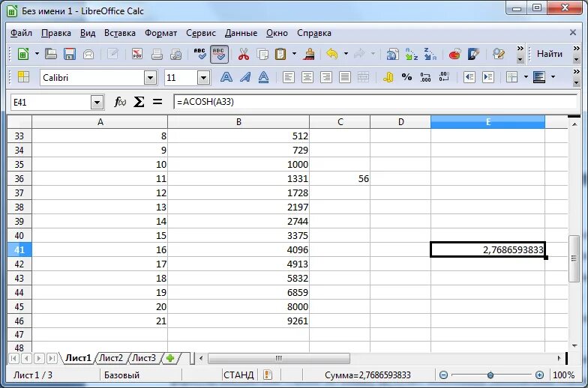Switch to the Лист2 sheet tab
Image resolution: width=588 pixels, height=388 pixels.
[x=111, y=358]
